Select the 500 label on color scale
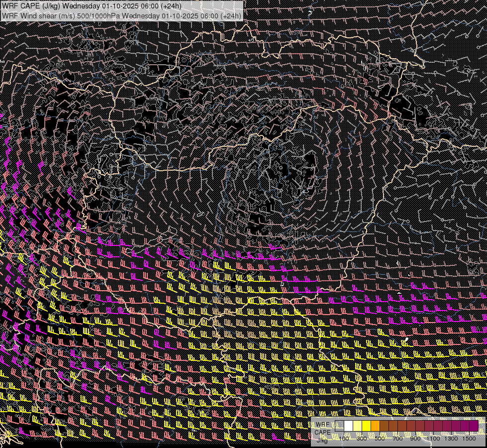The width and height of the screenshot is (487, 448). pos(380,439)
